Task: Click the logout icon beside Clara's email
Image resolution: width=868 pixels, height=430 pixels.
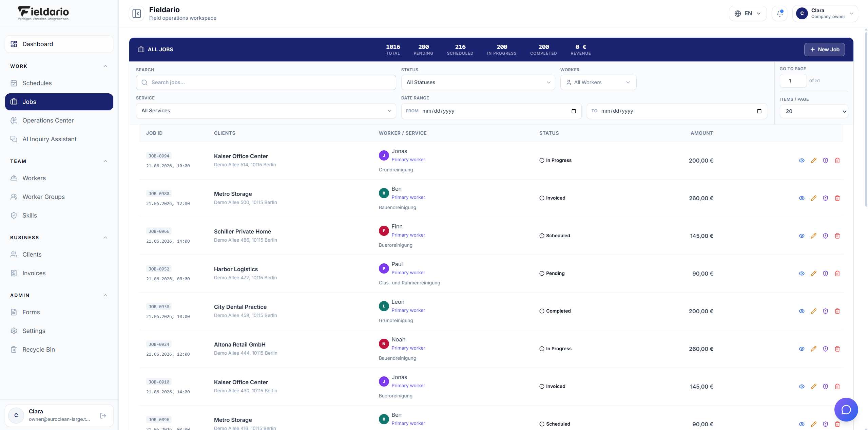Action: (103, 415)
